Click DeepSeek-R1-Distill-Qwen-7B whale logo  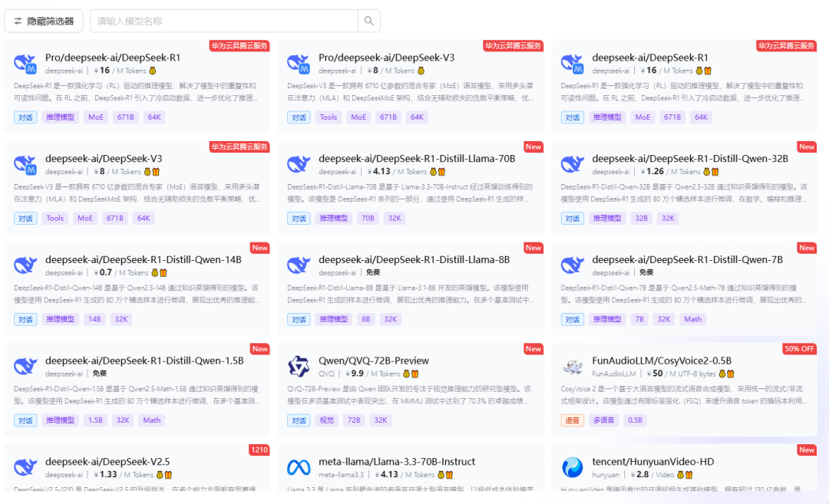(572, 265)
